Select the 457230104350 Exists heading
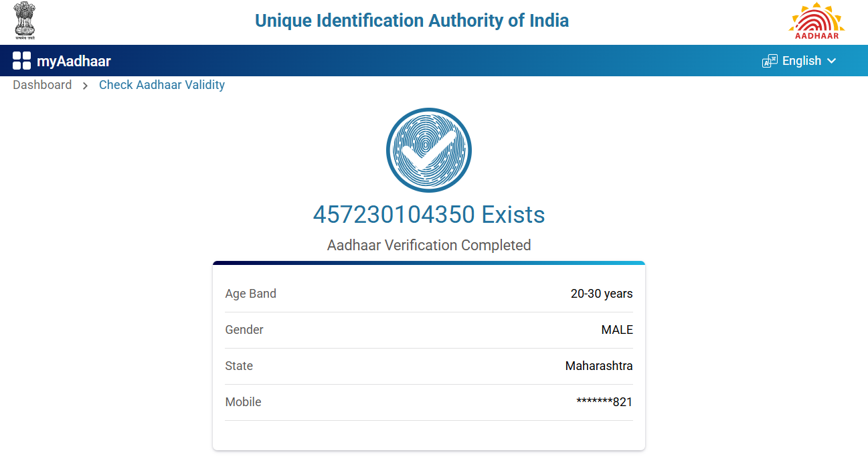 coord(429,215)
